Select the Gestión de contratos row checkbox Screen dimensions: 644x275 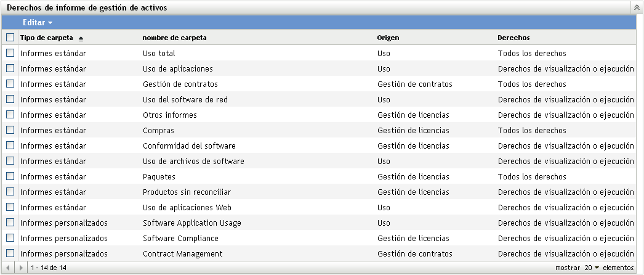click(x=10, y=84)
